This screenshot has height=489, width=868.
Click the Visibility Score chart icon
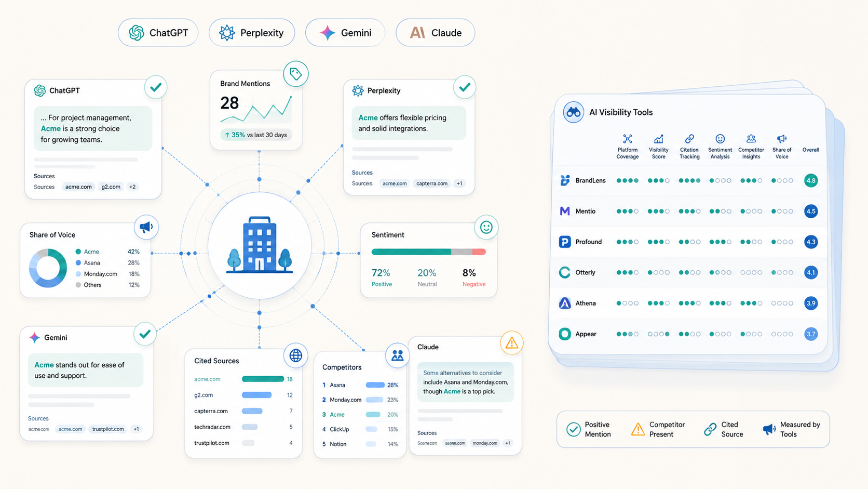(658, 139)
